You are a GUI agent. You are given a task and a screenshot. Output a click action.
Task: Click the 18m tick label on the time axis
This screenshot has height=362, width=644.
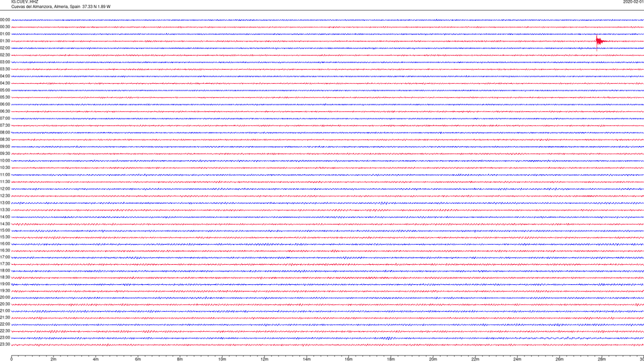click(x=391, y=359)
